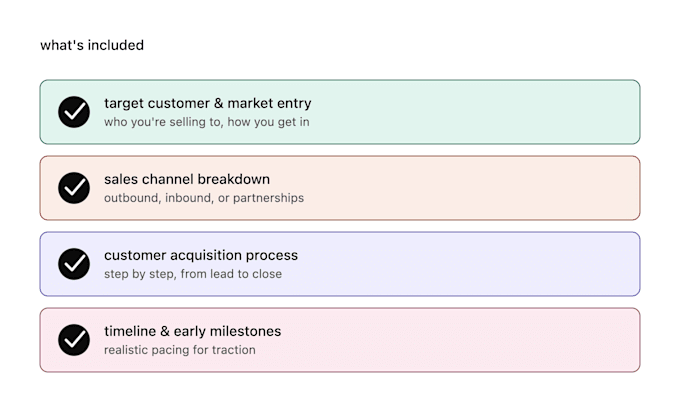
Task: Click the right end of the green card
Action: [624, 112]
